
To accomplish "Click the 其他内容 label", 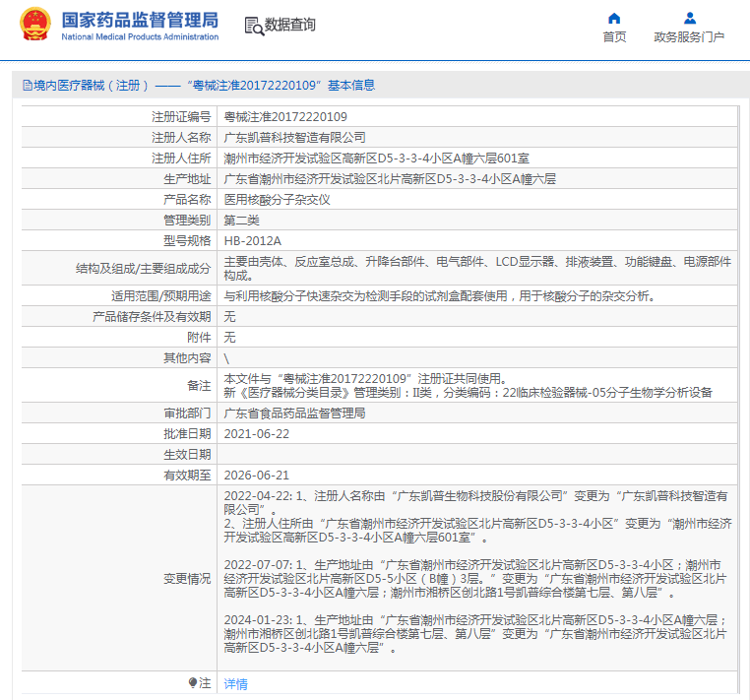I will click(187, 358).
